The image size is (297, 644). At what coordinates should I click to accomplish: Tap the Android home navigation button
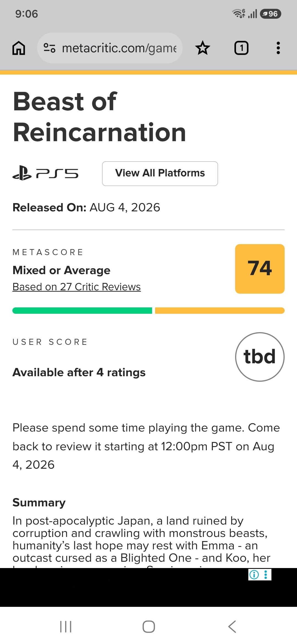(x=148, y=627)
